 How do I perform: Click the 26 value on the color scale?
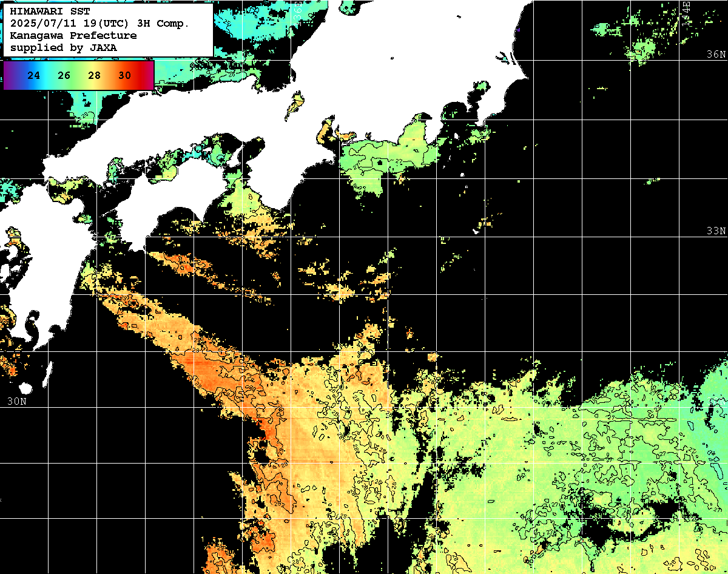pos(64,76)
